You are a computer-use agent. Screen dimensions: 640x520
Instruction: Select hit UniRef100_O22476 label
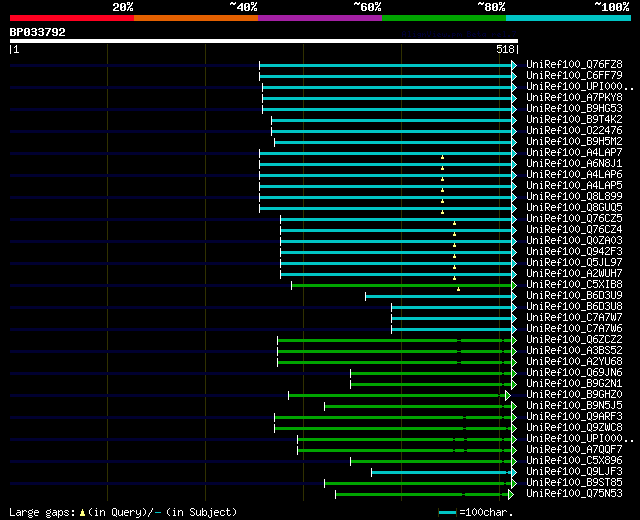tap(574, 131)
